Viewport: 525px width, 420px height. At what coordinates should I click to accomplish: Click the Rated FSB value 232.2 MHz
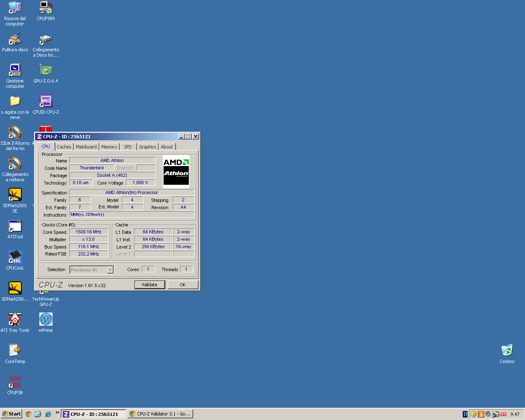click(x=89, y=254)
